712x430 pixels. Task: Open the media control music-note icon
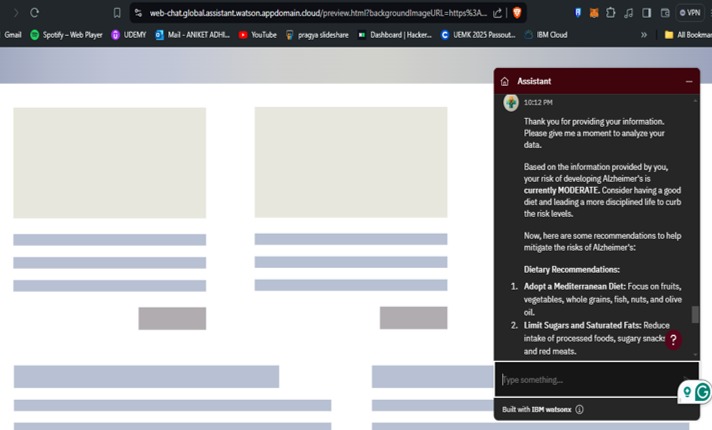pos(628,13)
